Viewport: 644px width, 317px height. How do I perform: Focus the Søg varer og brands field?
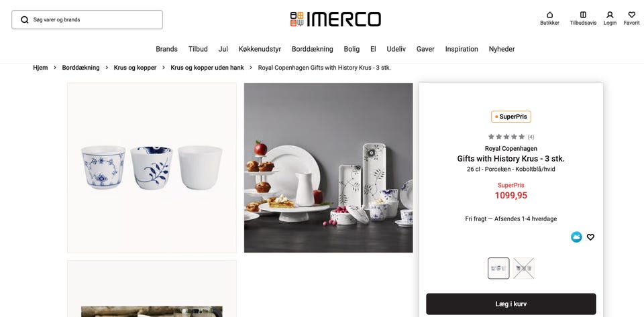[87, 19]
